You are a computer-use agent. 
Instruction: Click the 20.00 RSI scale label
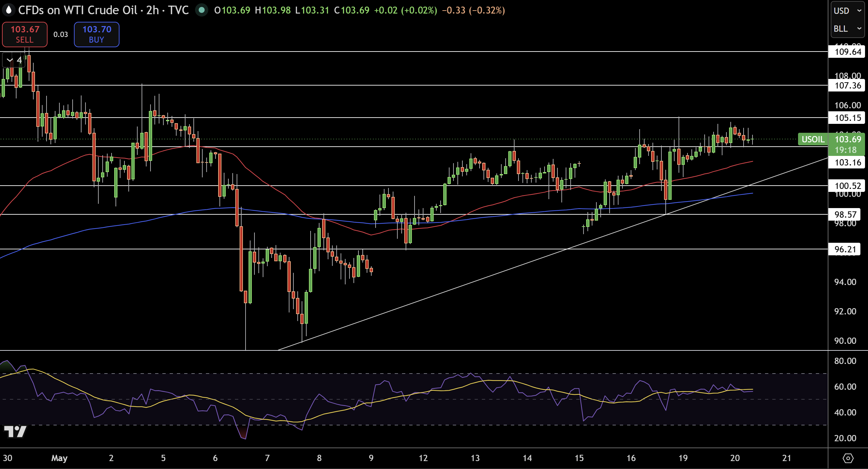click(845, 438)
